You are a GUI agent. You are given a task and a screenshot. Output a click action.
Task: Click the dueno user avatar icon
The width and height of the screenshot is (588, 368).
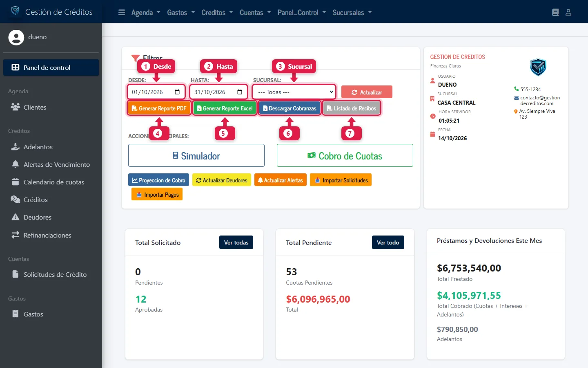click(x=16, y=37)
